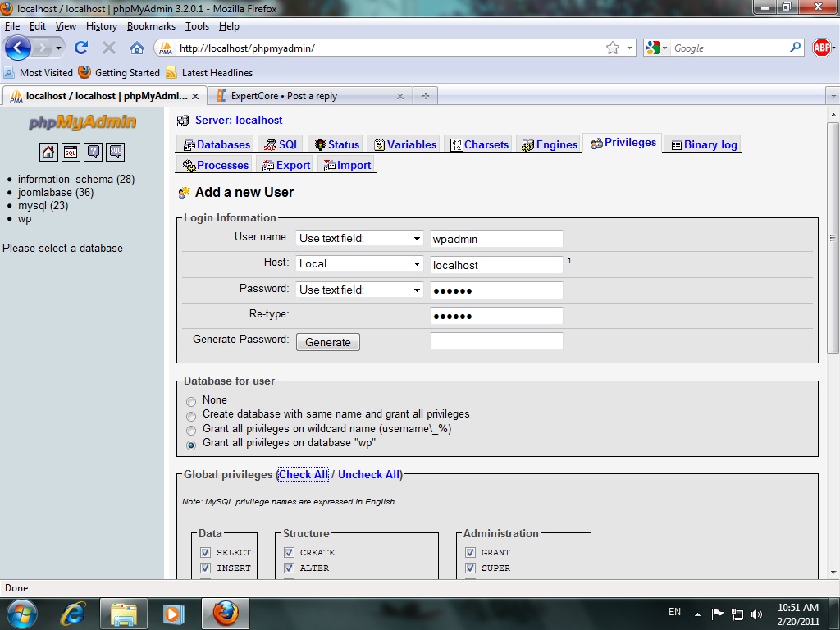The image size is (840, 630).
Task: Bookmark this page with star icon
Action: (x=612, y=48)
